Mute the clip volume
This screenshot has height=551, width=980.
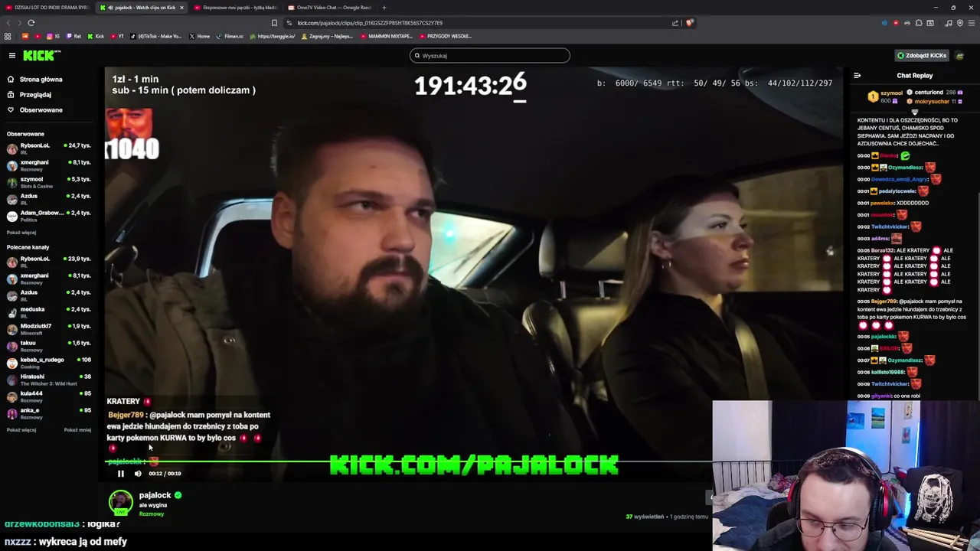tap(138, 474)
